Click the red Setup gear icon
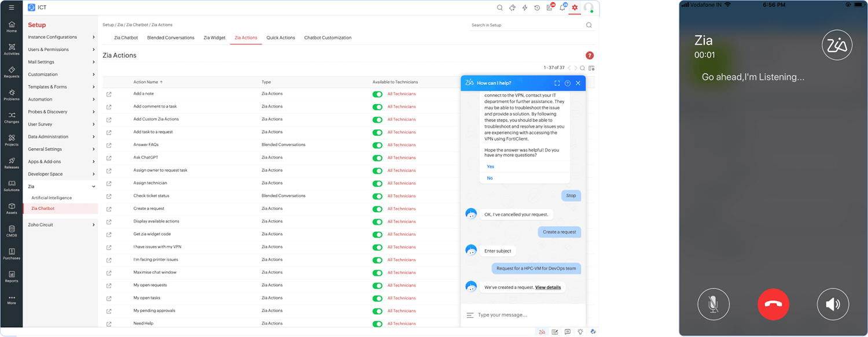This screenshot has height=337, width=868. click(575, 8)
